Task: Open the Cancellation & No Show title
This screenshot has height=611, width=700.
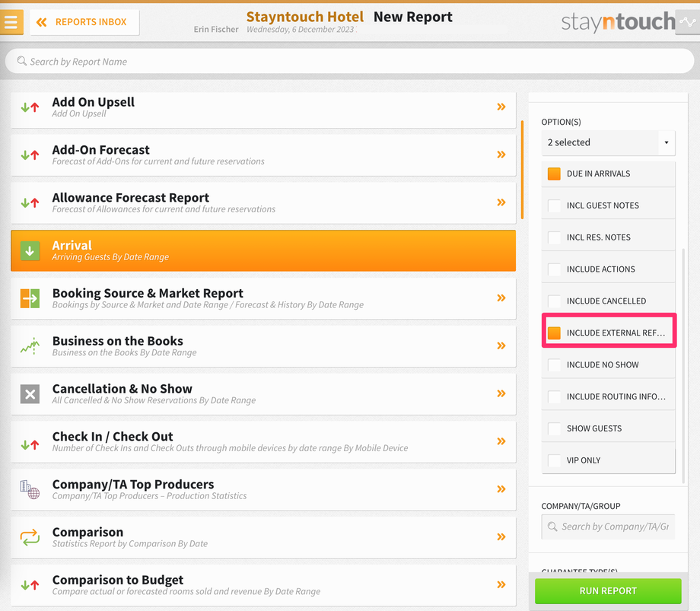Action: click(x=123, y=388)
